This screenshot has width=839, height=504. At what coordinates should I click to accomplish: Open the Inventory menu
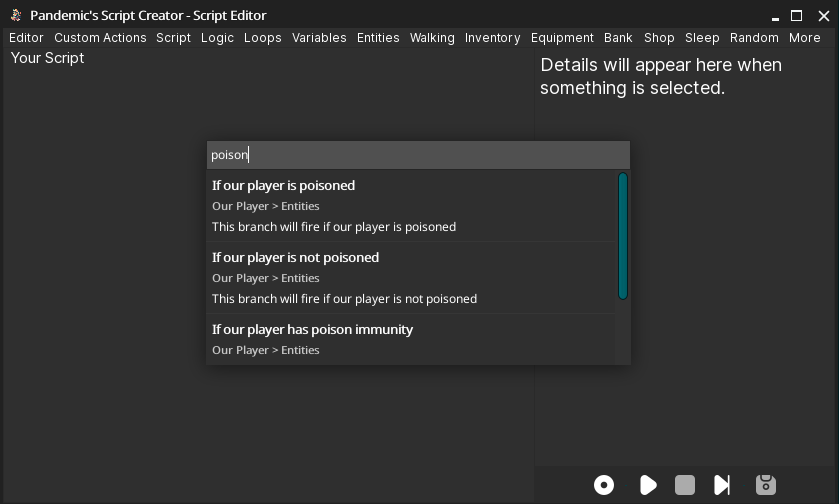pos(492,38)
